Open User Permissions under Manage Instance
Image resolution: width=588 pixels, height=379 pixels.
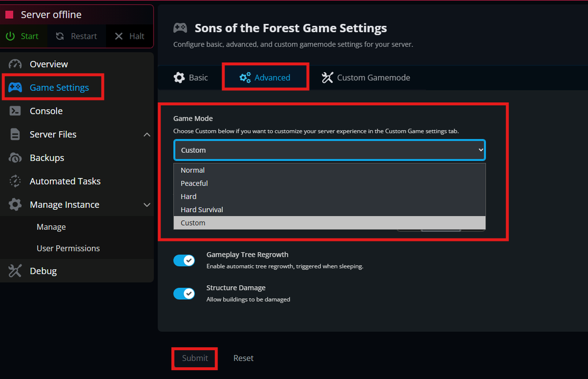[x=68, y=248]
